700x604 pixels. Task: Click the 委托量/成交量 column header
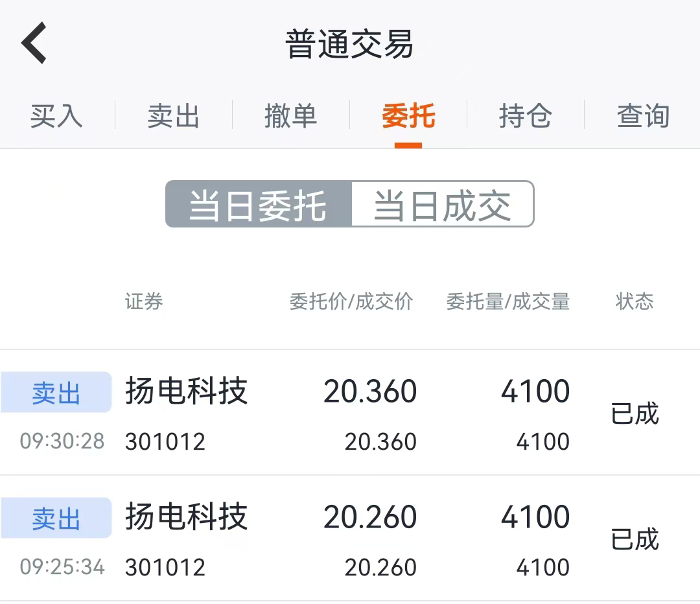tap(508, 301)
